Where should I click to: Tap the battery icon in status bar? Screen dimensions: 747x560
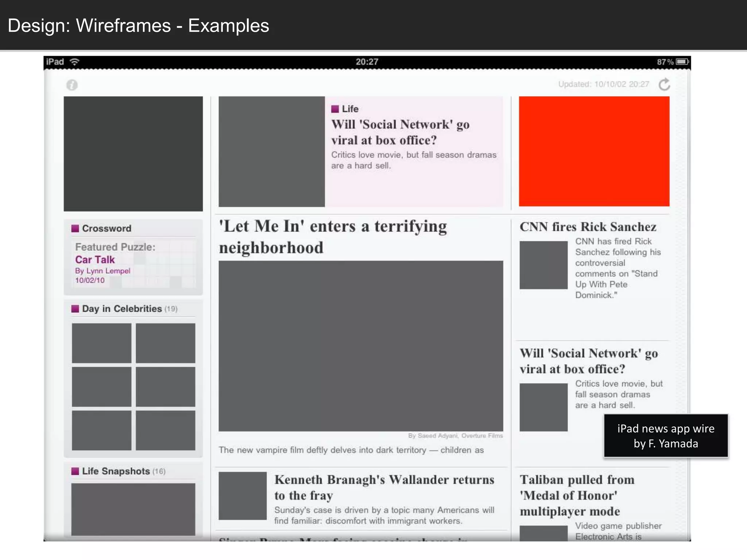[682, 62]
